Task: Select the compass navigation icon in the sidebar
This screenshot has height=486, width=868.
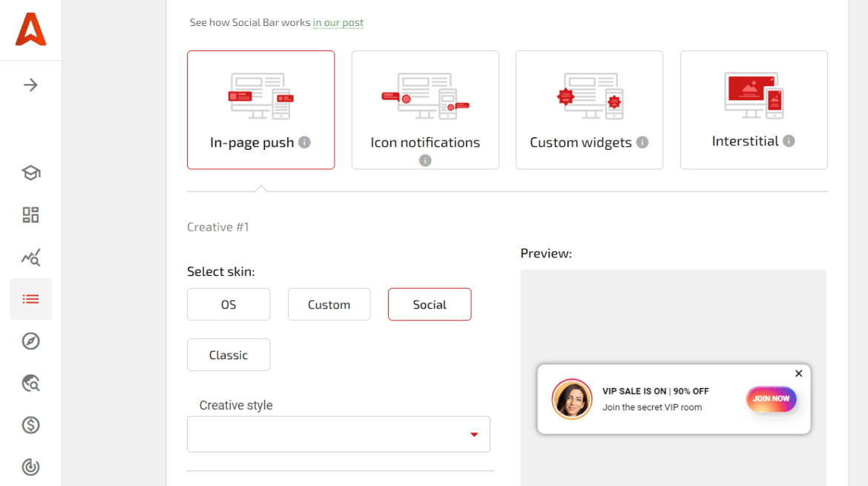Action: (x=30, y=341)
